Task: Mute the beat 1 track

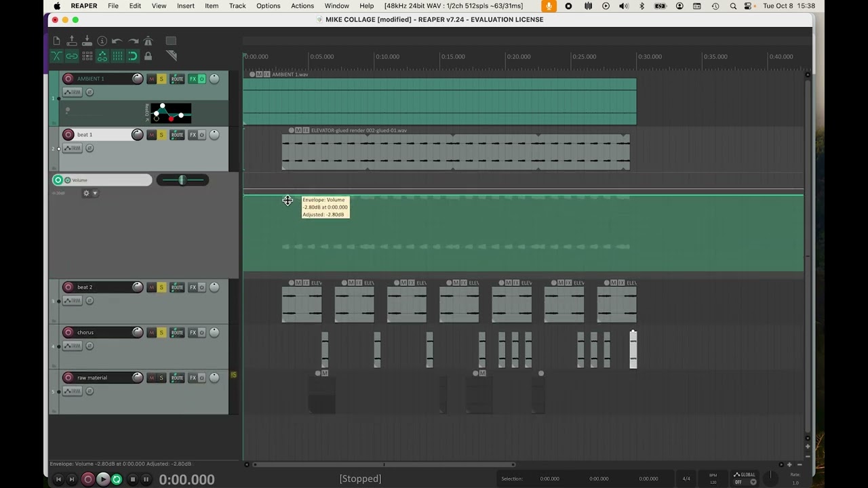Action: click(x=152, y=135)
